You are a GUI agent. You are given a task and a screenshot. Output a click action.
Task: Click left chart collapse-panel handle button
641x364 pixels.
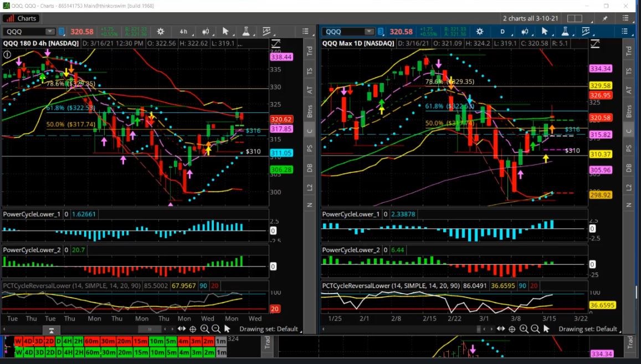tap(51, 330)
